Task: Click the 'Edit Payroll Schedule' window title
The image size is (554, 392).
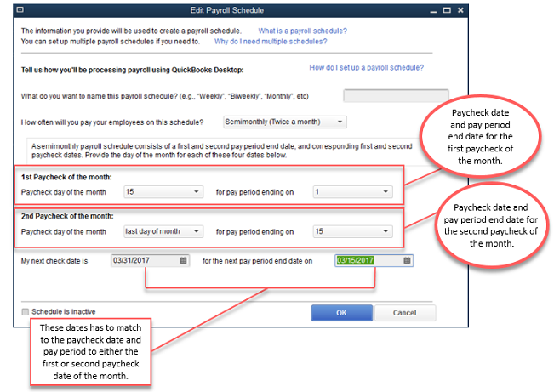Action: [x=227, y=10]
